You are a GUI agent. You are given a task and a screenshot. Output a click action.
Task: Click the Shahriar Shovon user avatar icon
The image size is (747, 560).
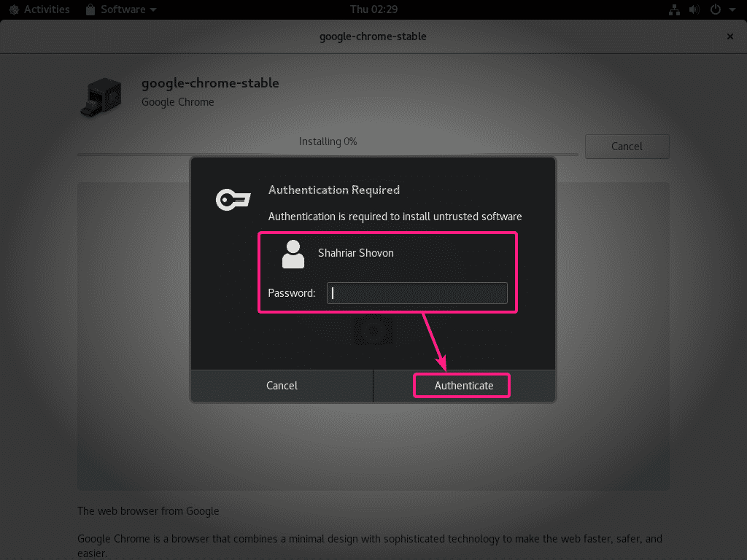293,254
